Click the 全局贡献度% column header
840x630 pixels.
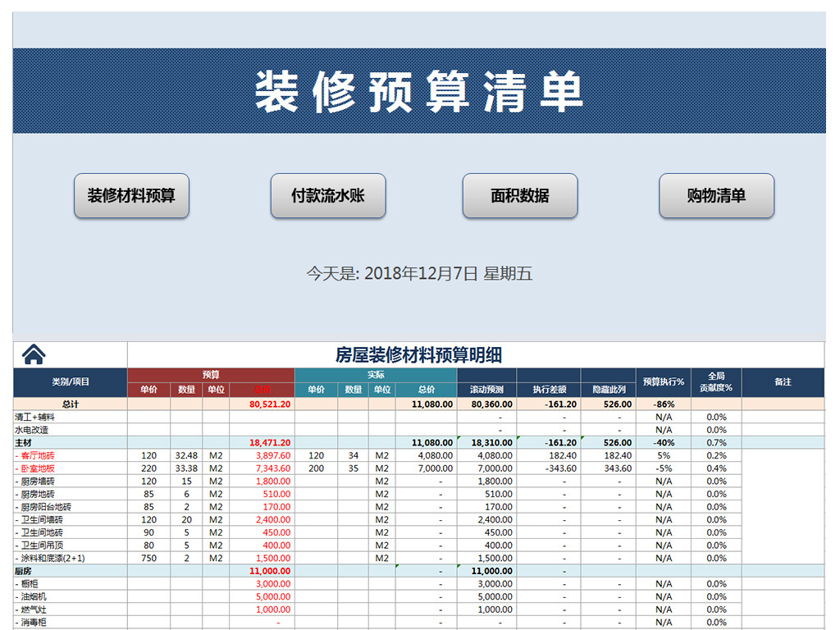point(716,382)
